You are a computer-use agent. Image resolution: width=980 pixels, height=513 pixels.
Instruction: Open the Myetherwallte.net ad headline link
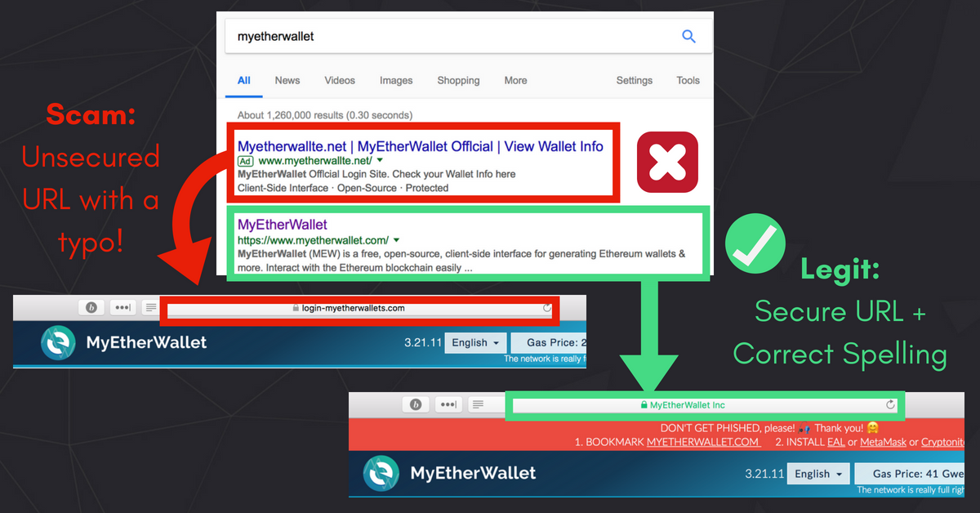421,147
